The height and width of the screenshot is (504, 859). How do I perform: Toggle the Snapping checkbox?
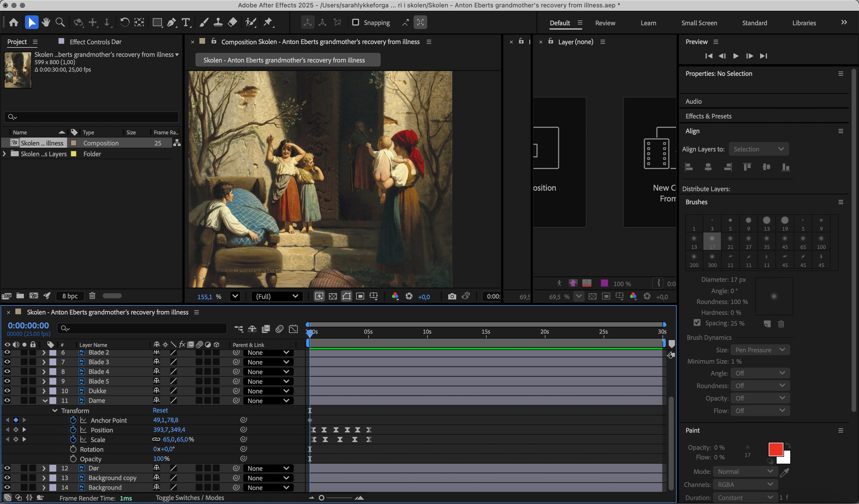point(355,22)
